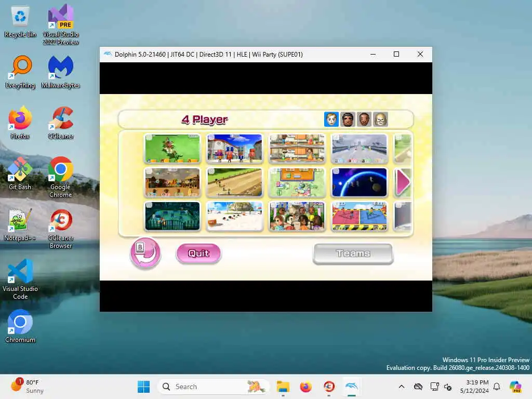532x399 pixels.
Task: Maximize the Dolphin window
Action: 396,54
